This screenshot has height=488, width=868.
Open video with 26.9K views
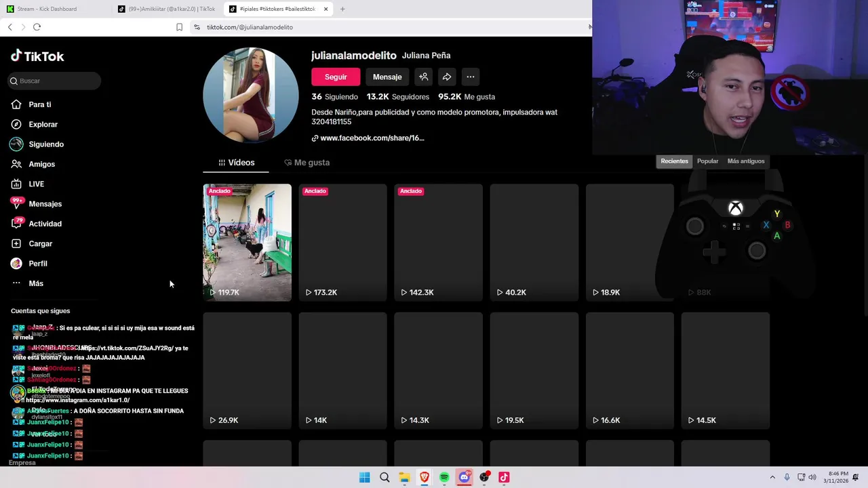coord(248,371)
